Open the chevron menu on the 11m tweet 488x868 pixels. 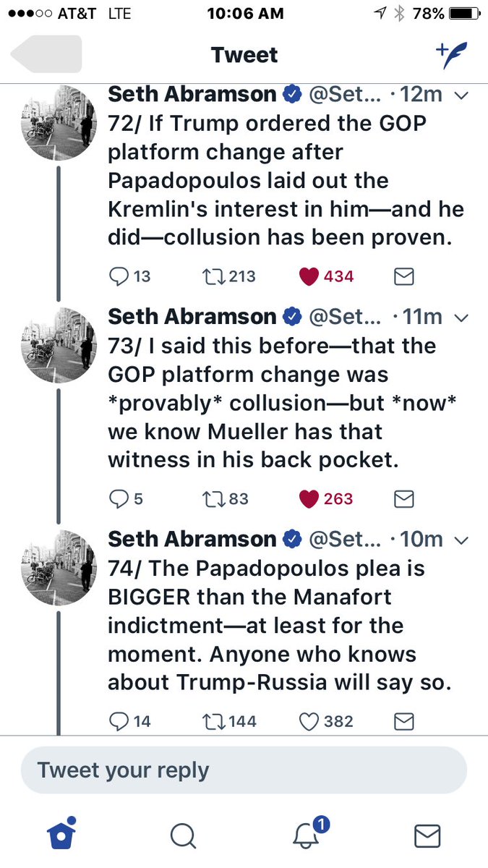pyautogui.click(x=464, y=318)
